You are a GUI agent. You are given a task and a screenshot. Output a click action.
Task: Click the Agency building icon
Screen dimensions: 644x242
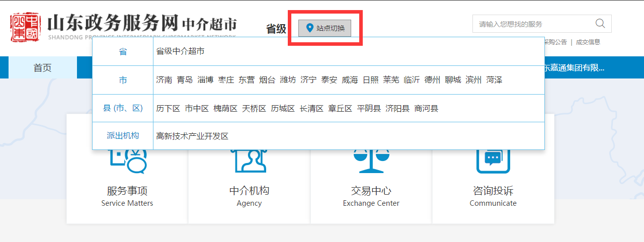click(x=249, y=160)
